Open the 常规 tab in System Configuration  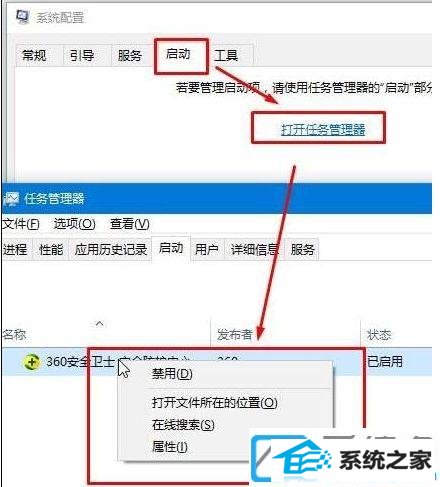coord(34,55)
